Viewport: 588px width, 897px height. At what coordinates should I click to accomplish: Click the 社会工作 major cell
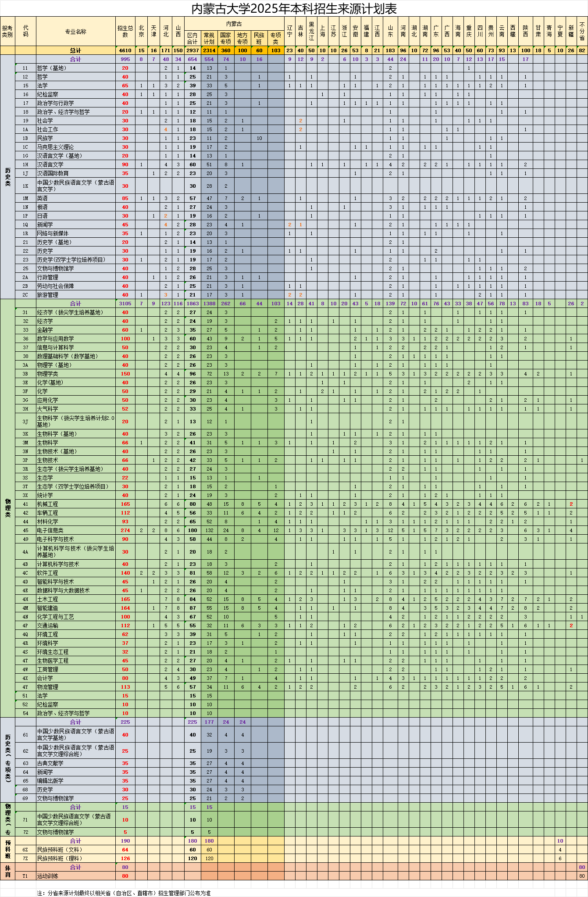(x=76, y=129)
